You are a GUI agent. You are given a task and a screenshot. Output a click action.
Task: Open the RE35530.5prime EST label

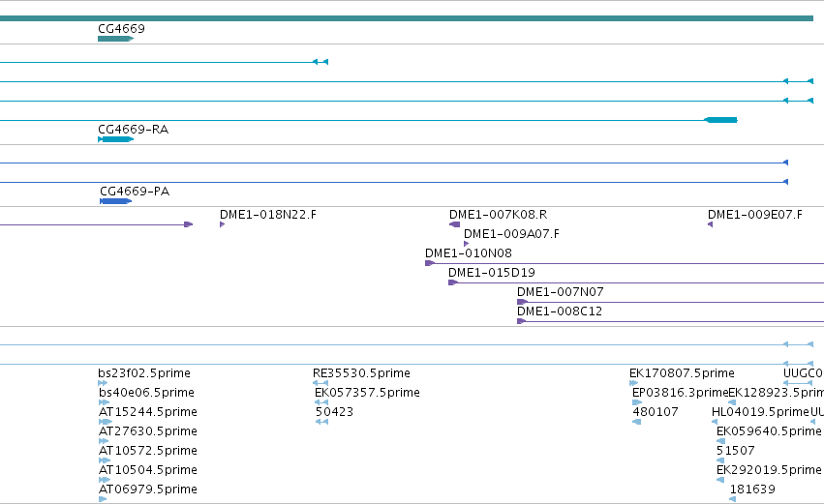point(361,373)
